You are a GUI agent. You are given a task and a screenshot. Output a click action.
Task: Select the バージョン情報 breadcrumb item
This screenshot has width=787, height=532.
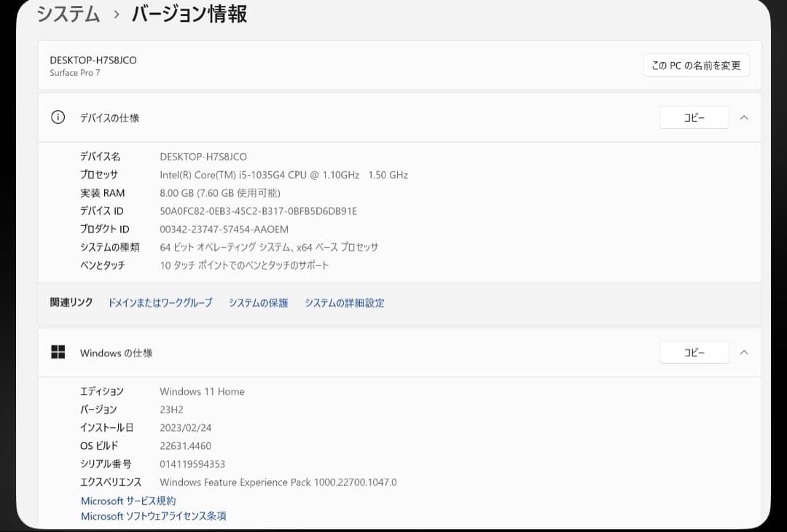pyautogui.click(x=190, y=13)
